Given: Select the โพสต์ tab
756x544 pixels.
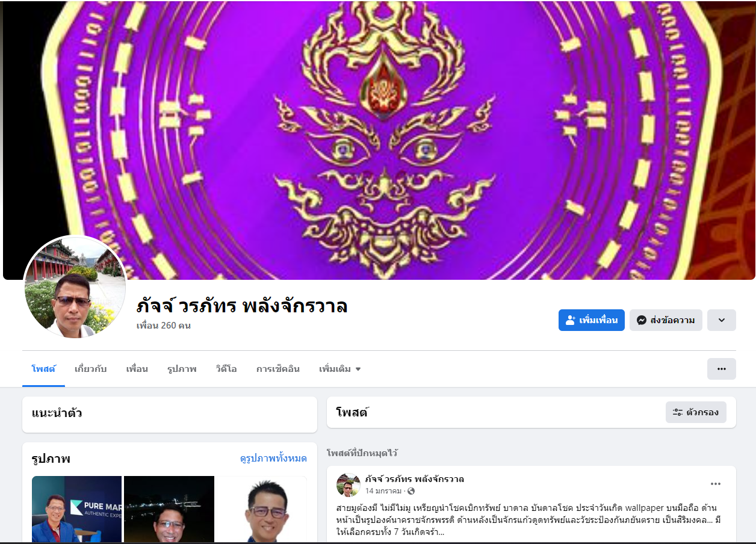Looking at the screenshot, I should click(43, 369).
